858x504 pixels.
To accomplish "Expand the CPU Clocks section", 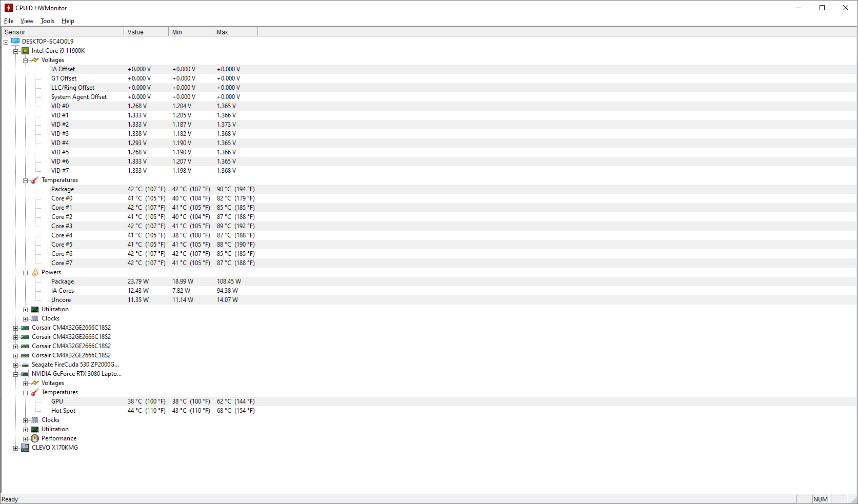I will (26, 319).
